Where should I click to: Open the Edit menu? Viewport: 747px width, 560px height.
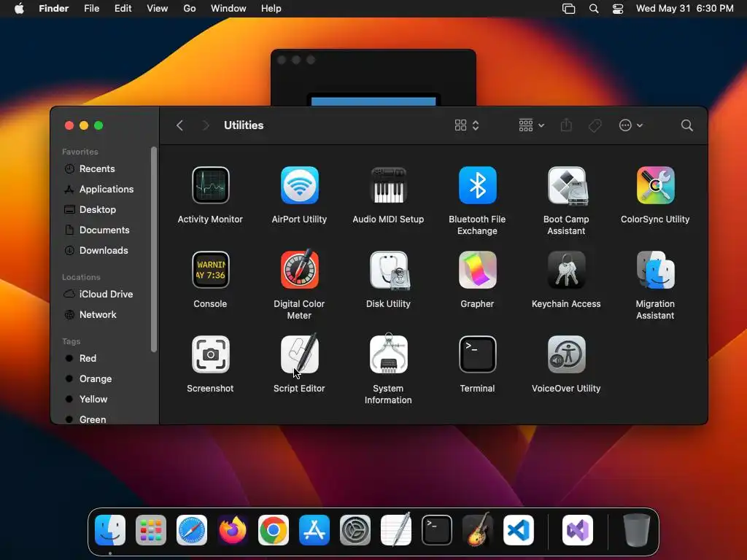(123, 9)
